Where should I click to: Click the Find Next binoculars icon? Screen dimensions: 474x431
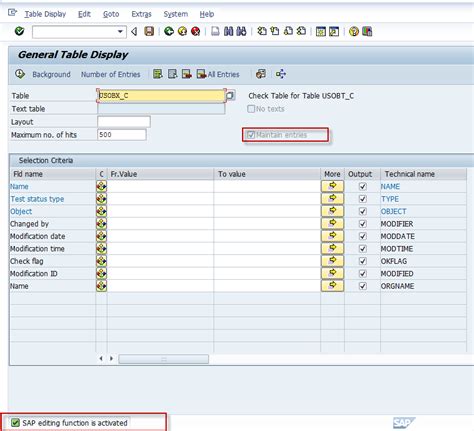click(x=241, y=31)
